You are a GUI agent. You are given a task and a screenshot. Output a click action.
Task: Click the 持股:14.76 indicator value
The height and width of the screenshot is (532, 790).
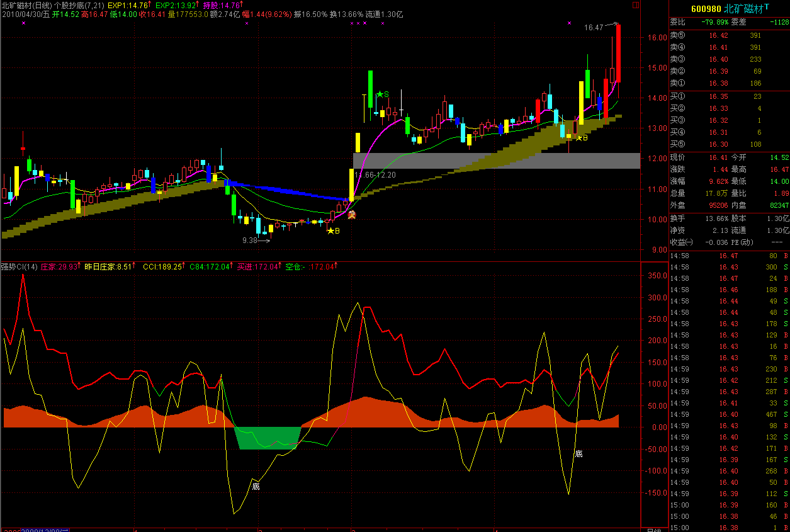(x=222, y=5)
